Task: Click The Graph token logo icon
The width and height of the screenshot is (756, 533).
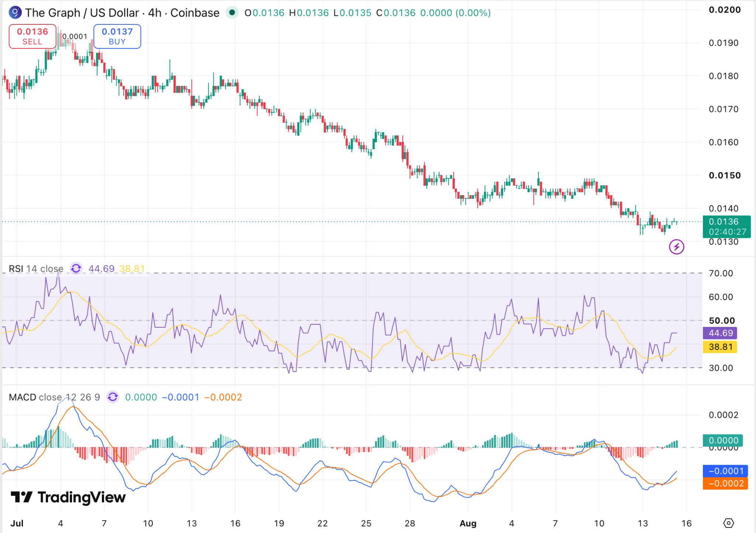Action: tap(15, 13)
